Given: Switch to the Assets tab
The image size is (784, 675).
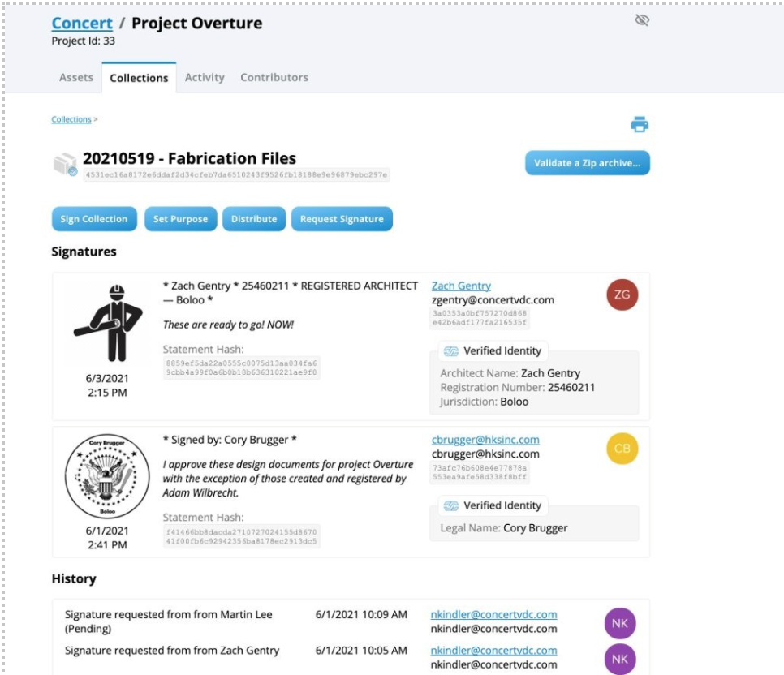Looking at the screenshot, I should pos(75,77).
